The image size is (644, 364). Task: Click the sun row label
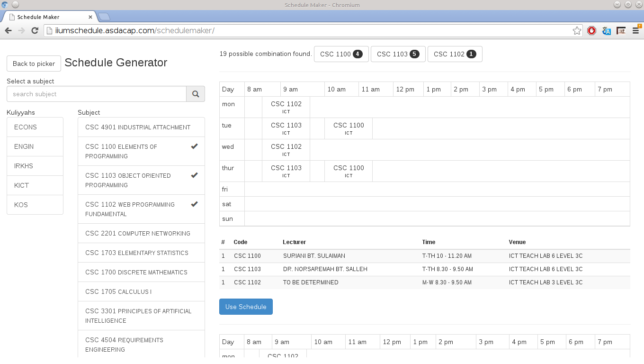point(227,218)
